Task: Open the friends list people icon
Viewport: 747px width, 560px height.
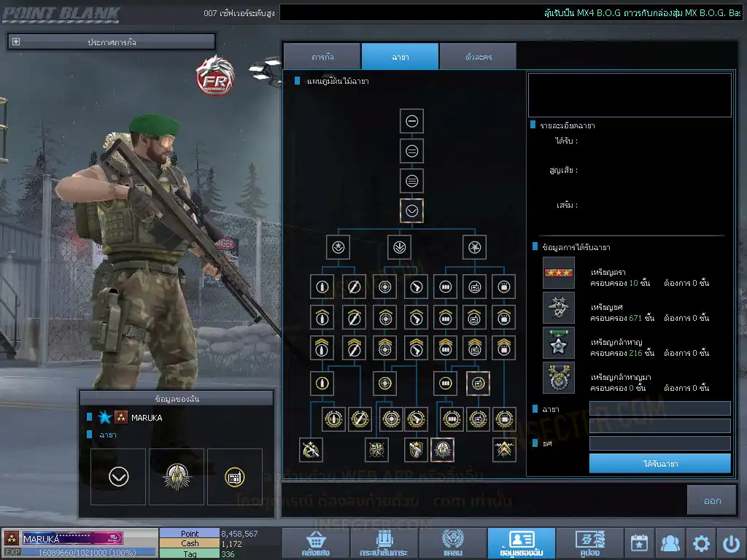Action: [670, 543]
